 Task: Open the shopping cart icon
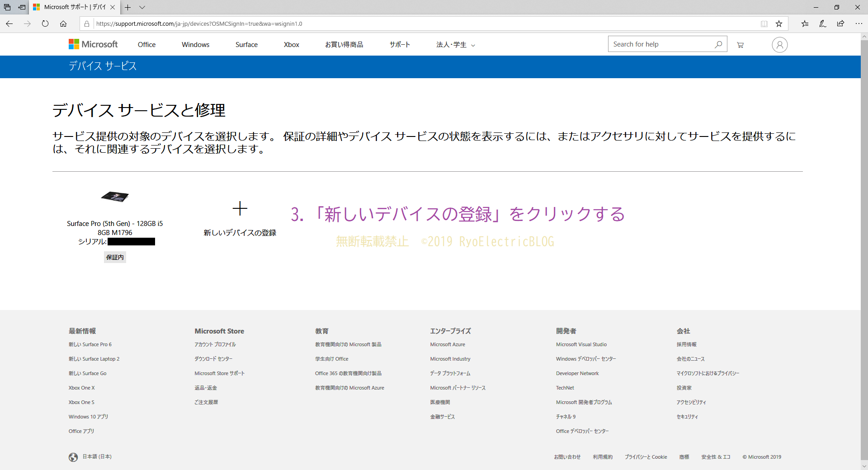click(740, 45)
